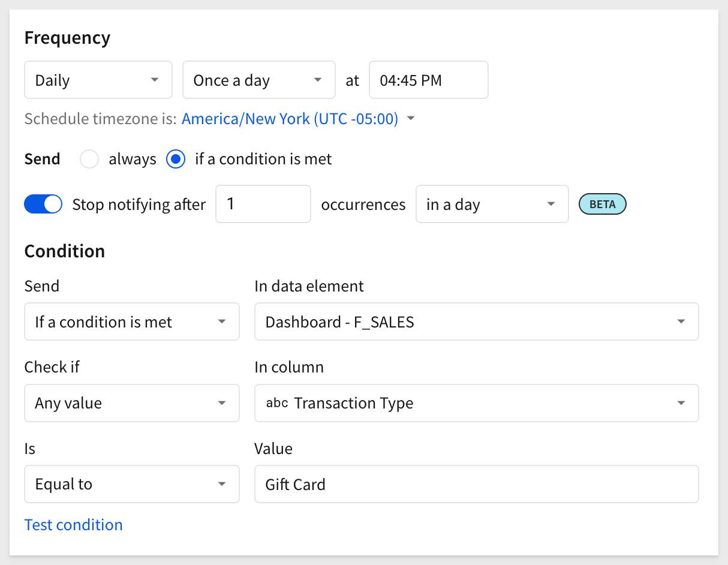Click arrow icon in Dashboard - F_SALES field
728x565 pixels.
click(x=681, y=322)
